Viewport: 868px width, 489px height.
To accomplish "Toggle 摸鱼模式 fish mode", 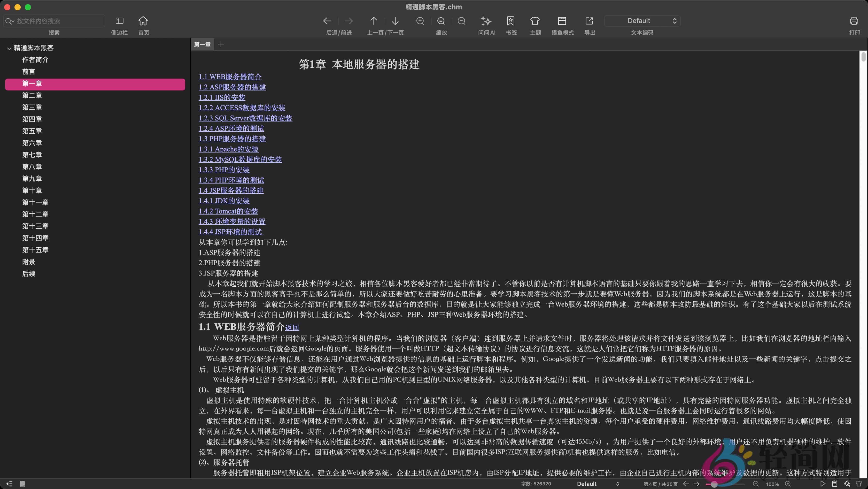I will click(562, 21).
